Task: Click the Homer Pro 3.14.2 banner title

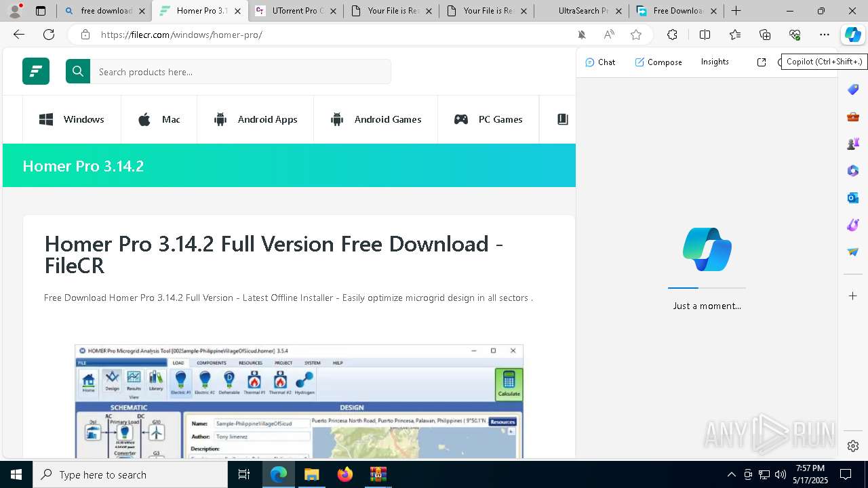Action: 83,166
